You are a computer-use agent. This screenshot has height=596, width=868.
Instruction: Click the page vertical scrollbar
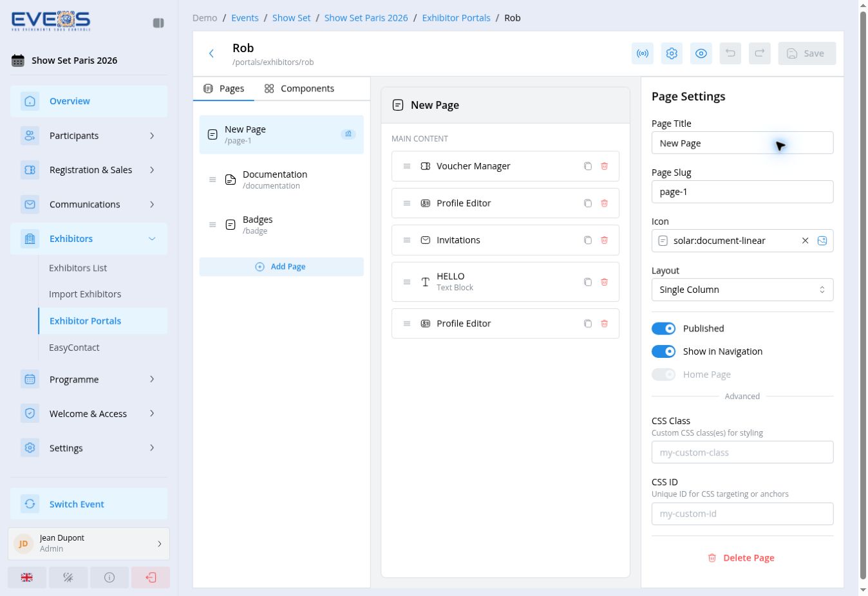[863, 296]
